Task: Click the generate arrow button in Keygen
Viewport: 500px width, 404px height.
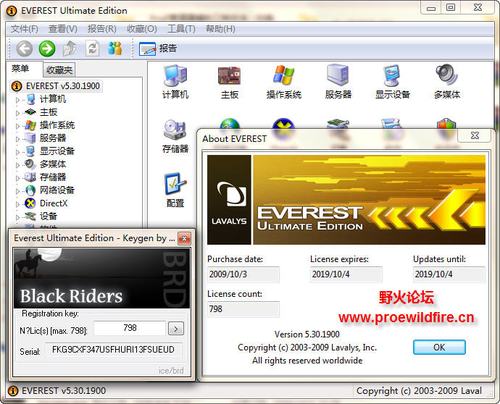Action: point(176,329)
